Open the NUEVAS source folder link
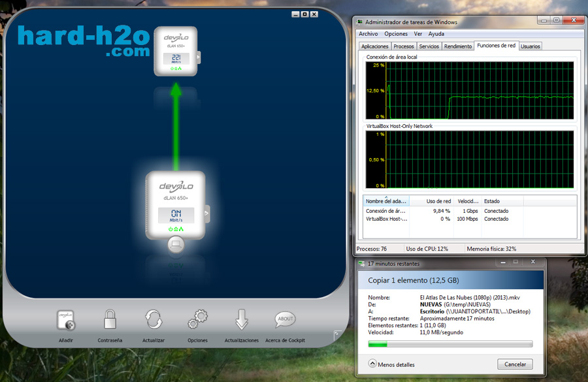This screenshot has width=588, height=382. 431,304
